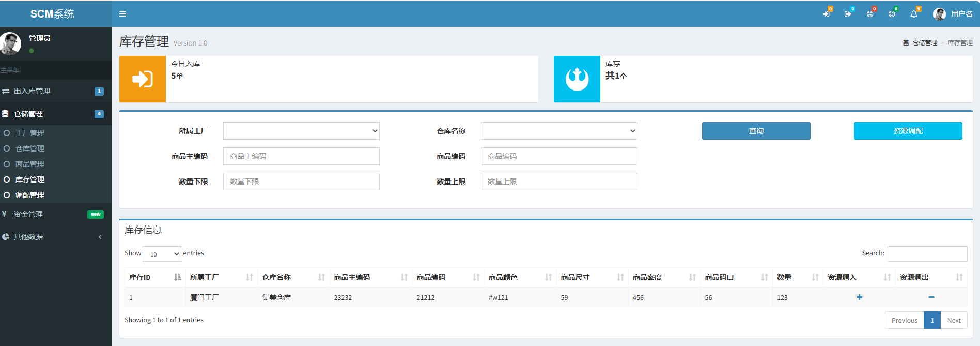This screenshot has width=980, height=346.
Task: Click the frowning face icon in header
Action: (x=870, y=14)
